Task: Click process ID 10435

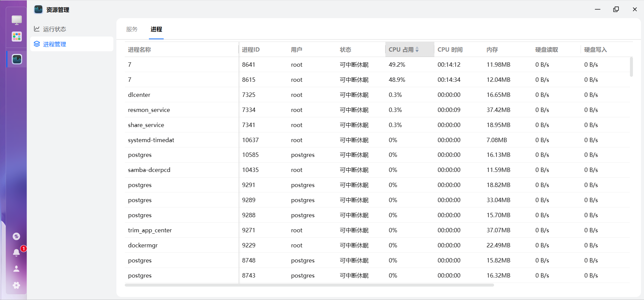Action: 250,170
